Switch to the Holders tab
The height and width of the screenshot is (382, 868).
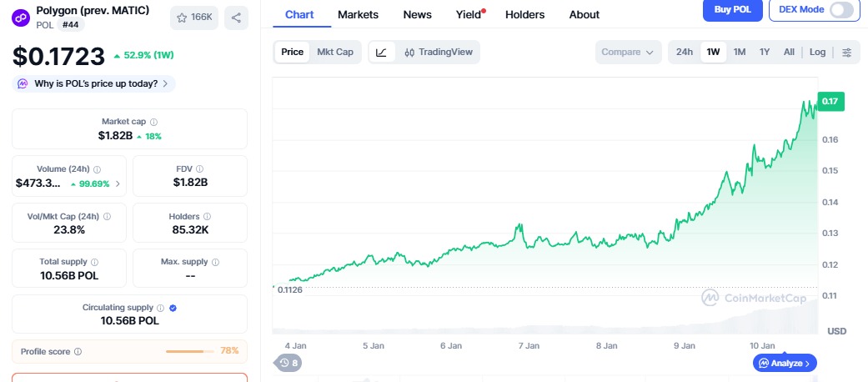click(524, 14)
